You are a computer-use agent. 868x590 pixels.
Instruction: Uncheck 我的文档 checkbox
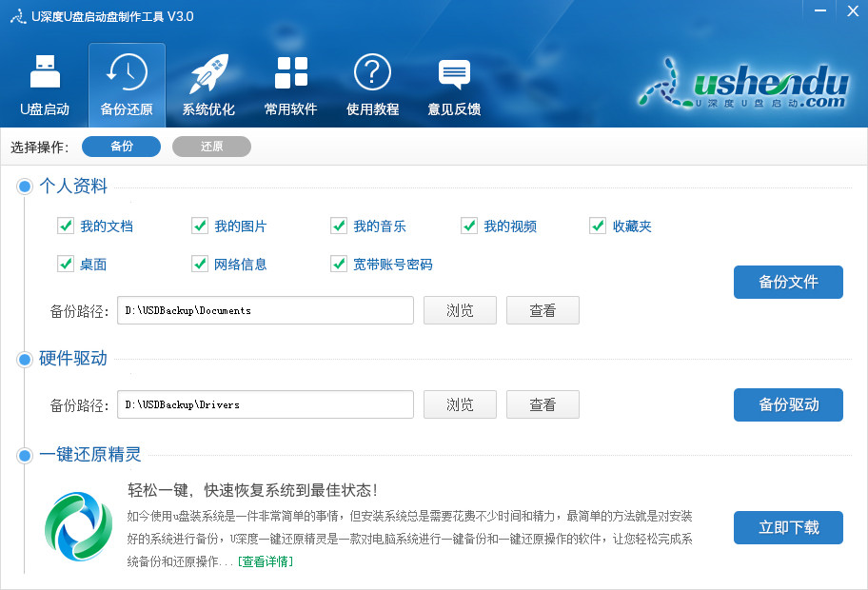(x=66, y=226)
